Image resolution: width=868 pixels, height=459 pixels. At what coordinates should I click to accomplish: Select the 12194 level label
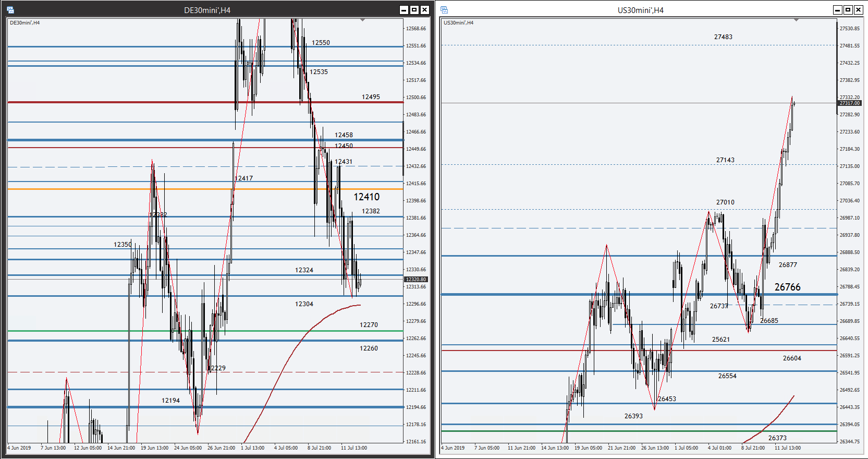pos(170,401)
